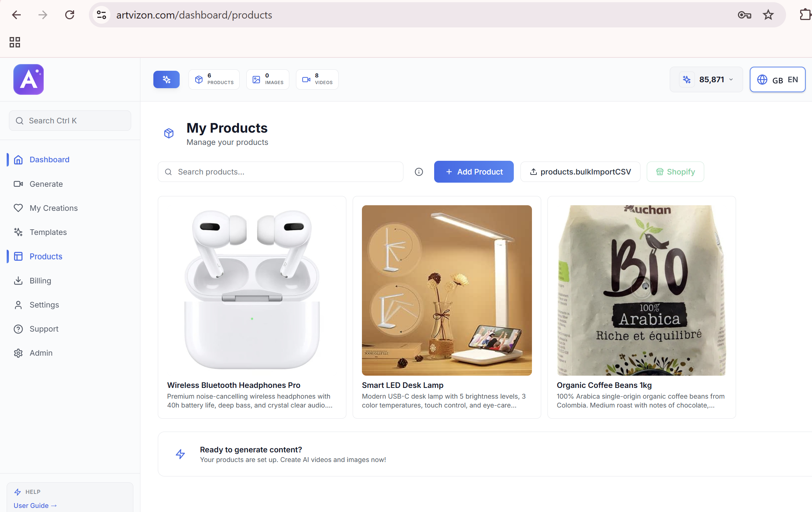
Task: Open the 6 Products counter
Action: [214, 79]
